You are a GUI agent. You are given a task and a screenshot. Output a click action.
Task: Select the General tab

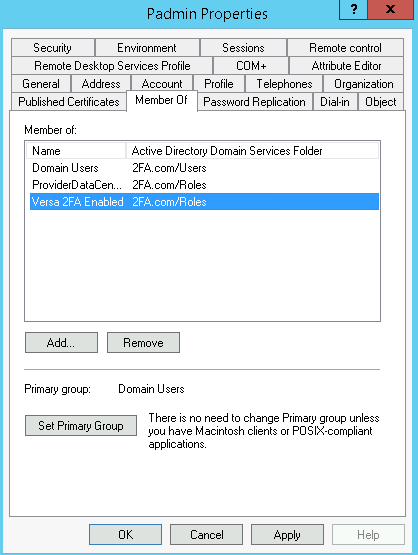coord(41,84)
